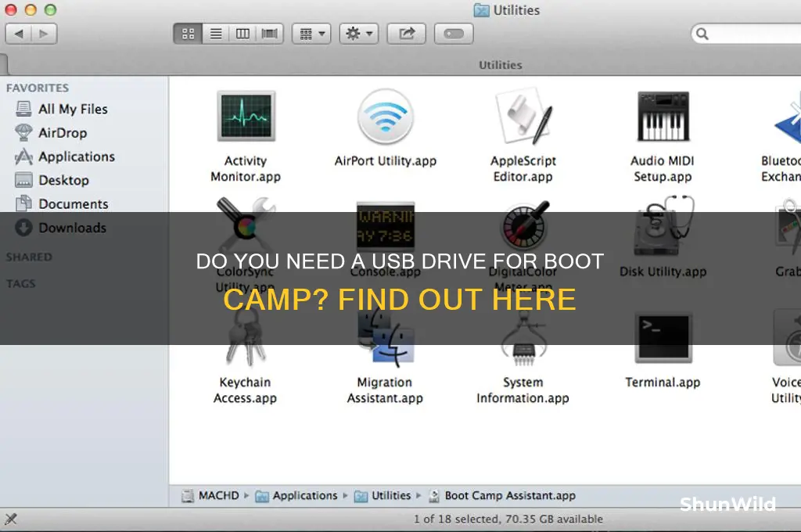Go to MACHD in path bar
The height and width of the screenshot is (532, 801).
[x=211, y=495]
